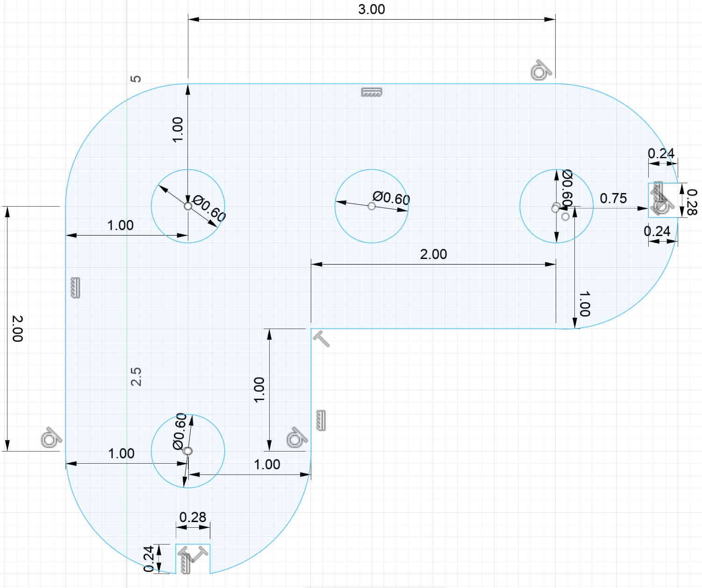This screenshot has width=702, height=588.
Task: Click the perpendicular constraint icon at the inner corner
Action: coord(321,338)
